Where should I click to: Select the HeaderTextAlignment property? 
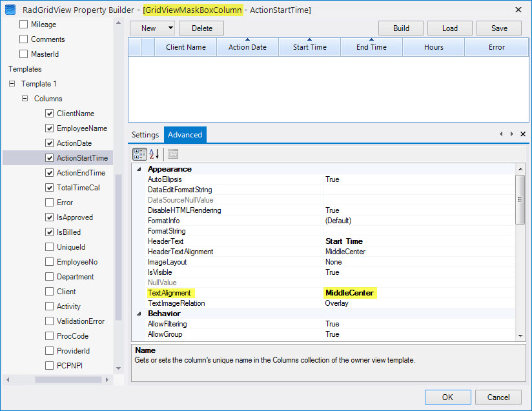coord(181,252)
